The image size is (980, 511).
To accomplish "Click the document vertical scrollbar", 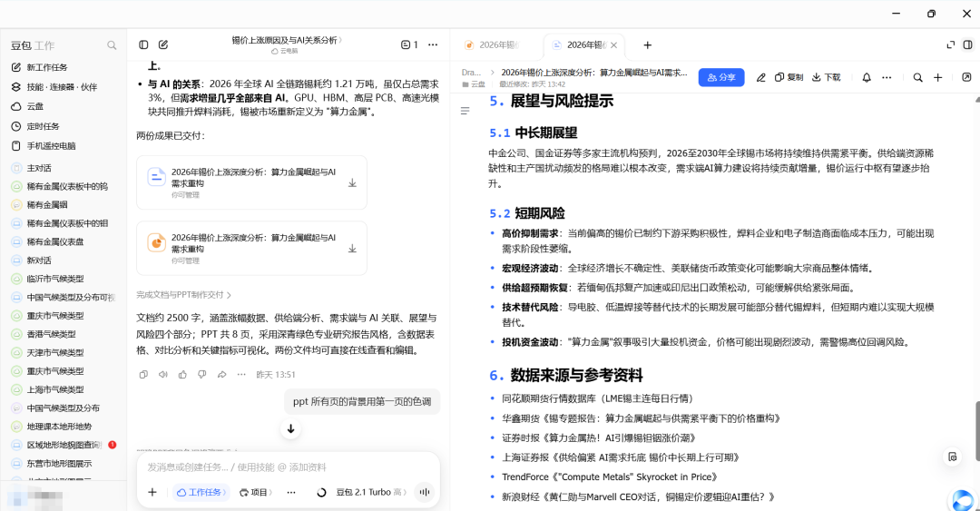I will pos(977,431).
